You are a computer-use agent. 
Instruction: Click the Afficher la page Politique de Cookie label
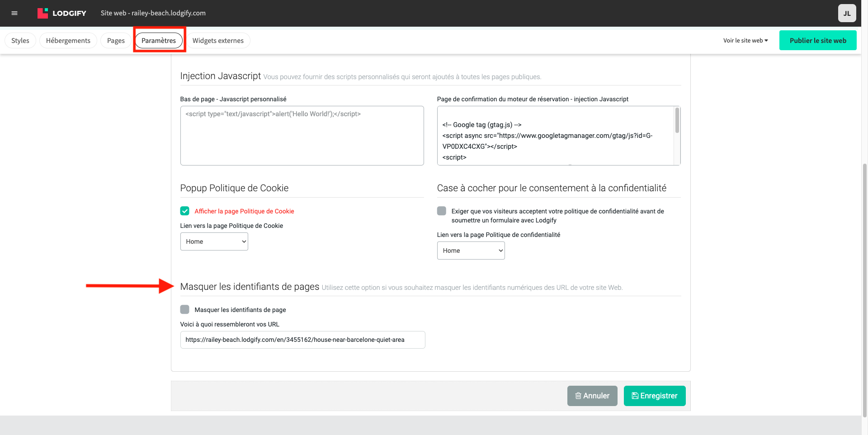pos(244,211)
